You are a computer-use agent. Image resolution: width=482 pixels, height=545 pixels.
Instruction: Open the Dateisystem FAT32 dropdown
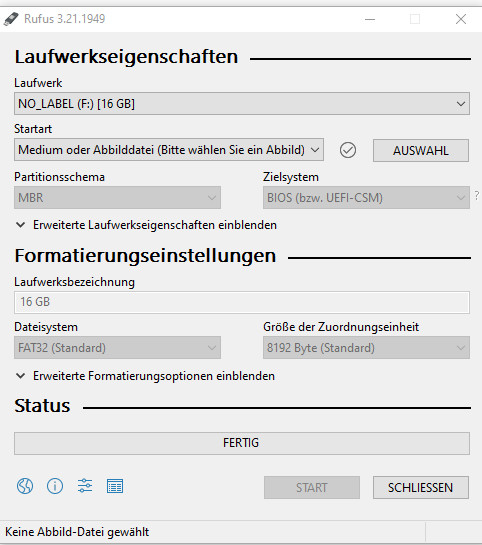(117, 348)
